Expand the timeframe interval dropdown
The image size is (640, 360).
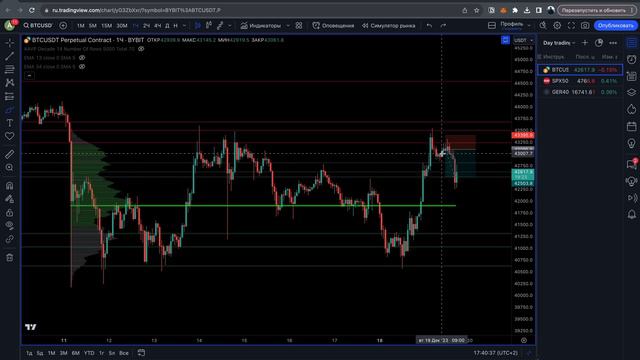point(184,25)
